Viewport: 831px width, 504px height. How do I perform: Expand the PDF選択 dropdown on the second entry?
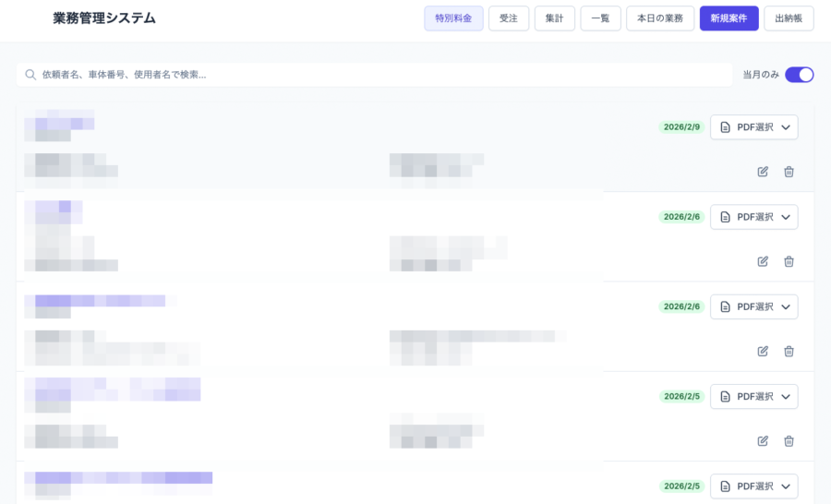[x=753, y=217]
